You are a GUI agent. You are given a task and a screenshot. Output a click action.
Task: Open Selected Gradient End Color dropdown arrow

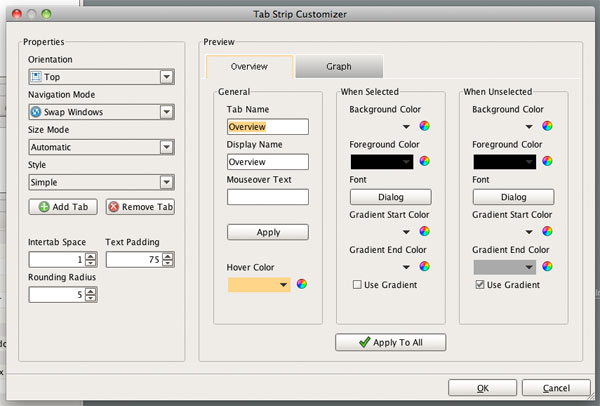(x=406, y=267)
